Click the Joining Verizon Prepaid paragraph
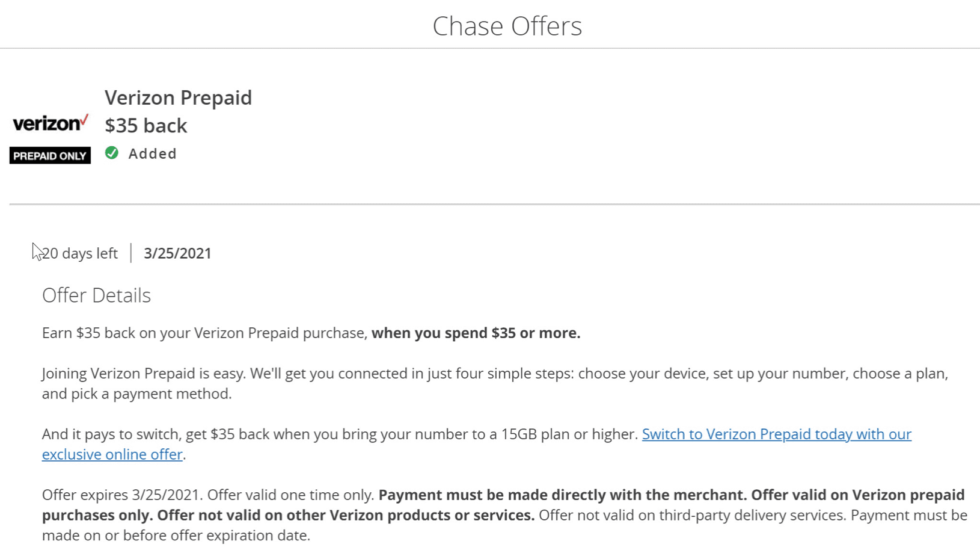The width and height of the screenshot is (980, 556). click(x=495, y=383)
